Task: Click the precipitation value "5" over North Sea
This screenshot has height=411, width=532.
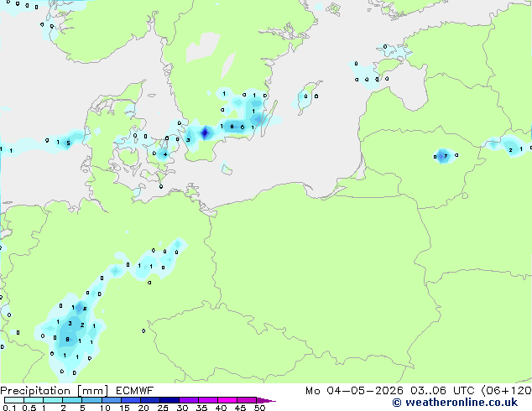Action: 68,143
